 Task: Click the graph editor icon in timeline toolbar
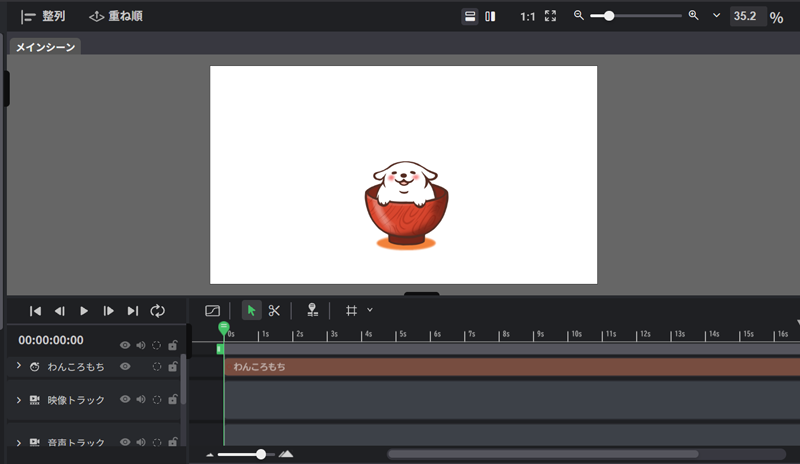(x=212, y=311)
